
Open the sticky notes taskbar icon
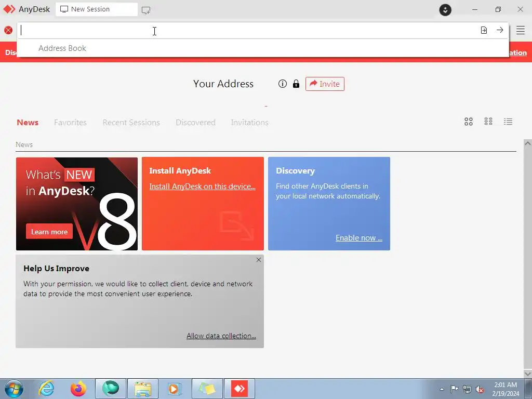pyautogui.click(x=207, y=389)
